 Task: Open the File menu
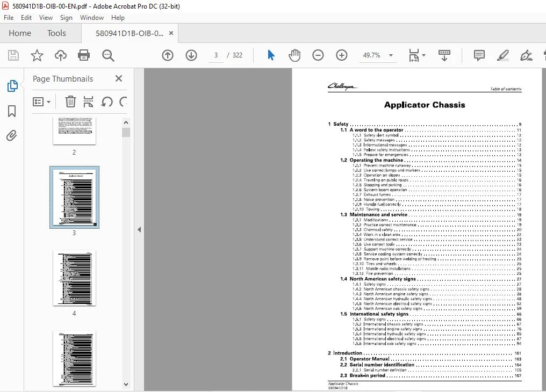pos(9,18)
